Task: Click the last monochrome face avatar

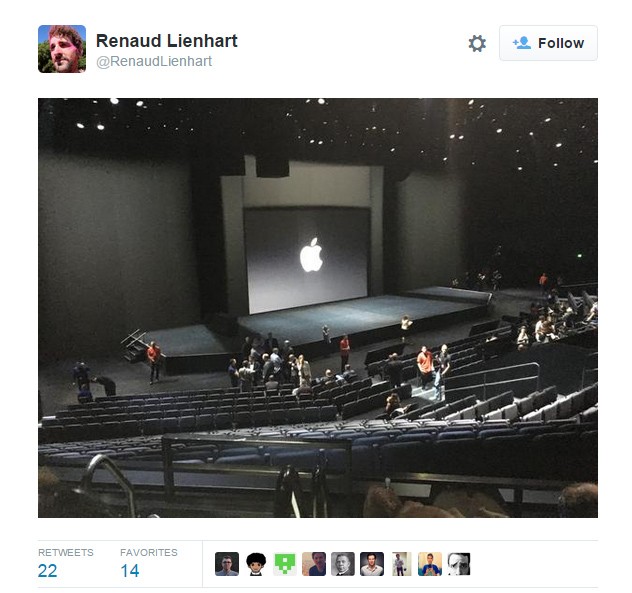Action: [459, 564]
